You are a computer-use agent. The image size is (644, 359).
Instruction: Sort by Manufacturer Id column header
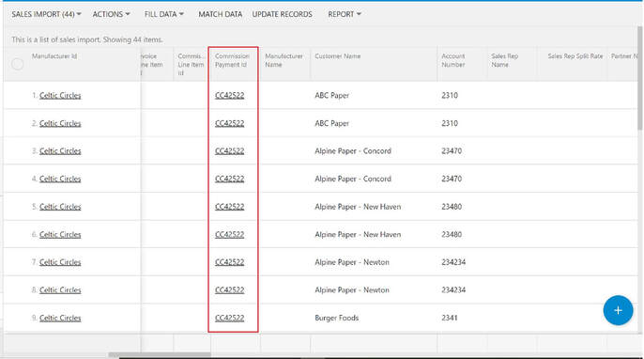coord(54,56)
